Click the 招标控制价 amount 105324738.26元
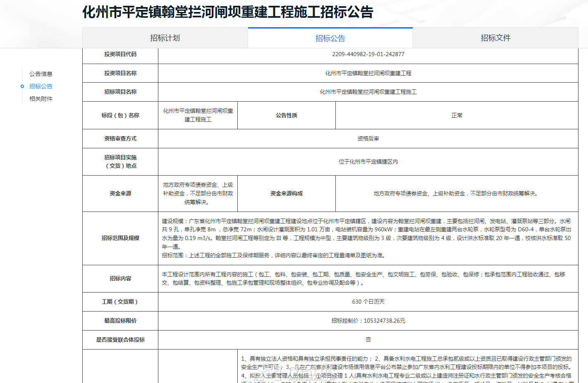588x383 pixels. coord(368,321)
